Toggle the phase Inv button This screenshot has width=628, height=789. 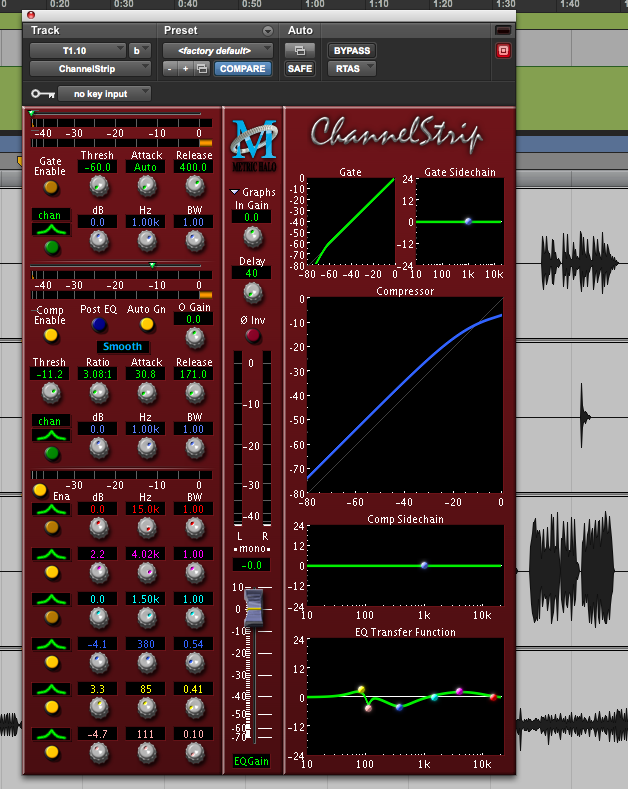tap(253, 335)
